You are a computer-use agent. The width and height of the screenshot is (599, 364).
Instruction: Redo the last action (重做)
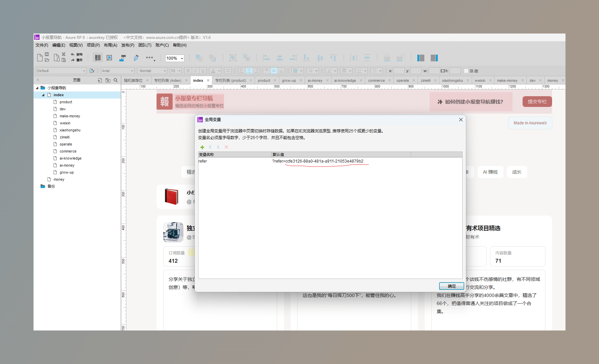tap(76, 60)
